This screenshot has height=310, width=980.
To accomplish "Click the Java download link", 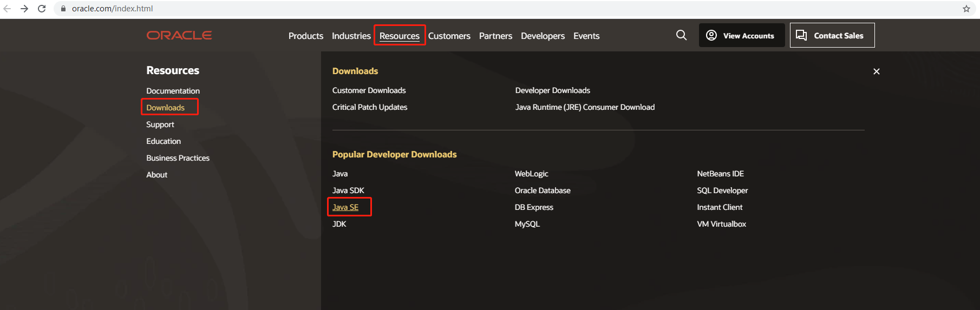I will (340, 174).
